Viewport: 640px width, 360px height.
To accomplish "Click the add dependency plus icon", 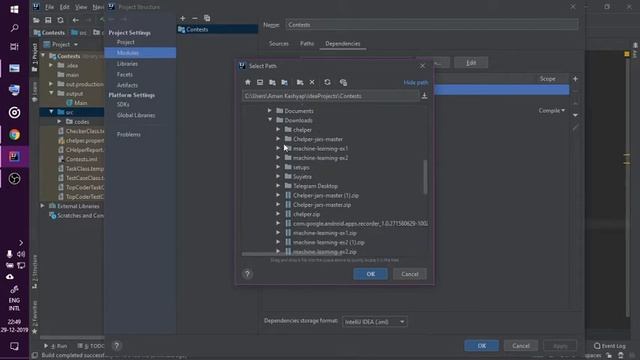I will (575, 79).
